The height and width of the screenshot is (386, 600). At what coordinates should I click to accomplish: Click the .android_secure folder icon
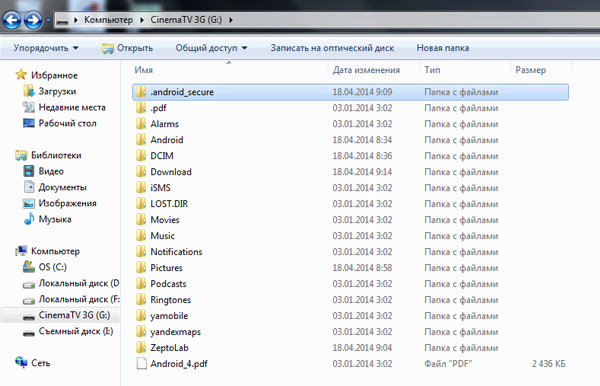pyautogui.click(x=141, y=92)
